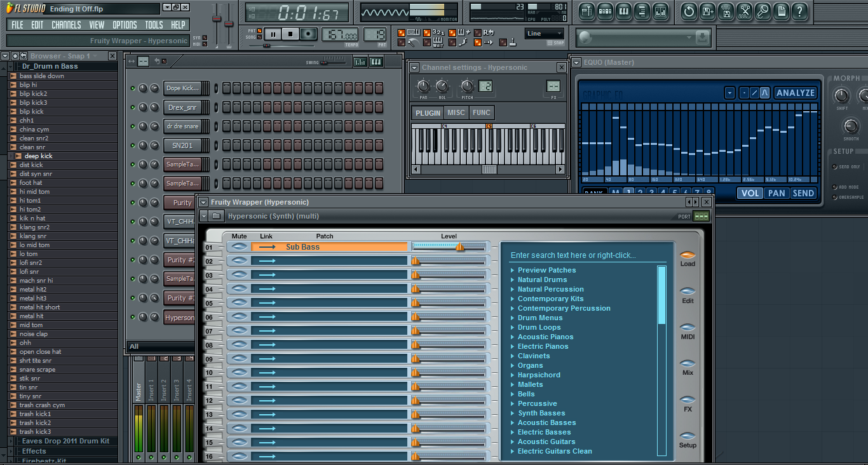This screenshot has height=465, width=868.
Task: Mute Hypersonic slot 01 Sub Bass
Action: point(239,246)
